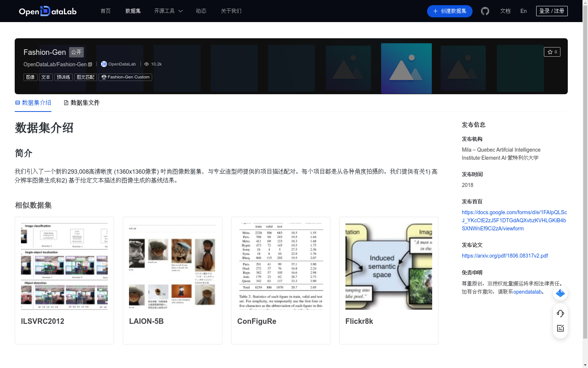Click the ILSVRC2012 dataset title

pos(43,321)
